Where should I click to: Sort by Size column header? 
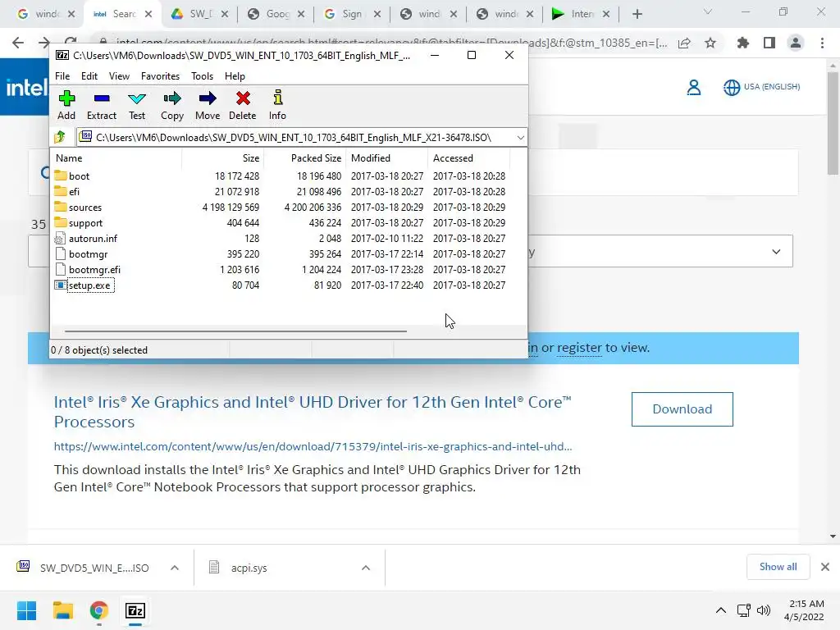click(222, 158)
